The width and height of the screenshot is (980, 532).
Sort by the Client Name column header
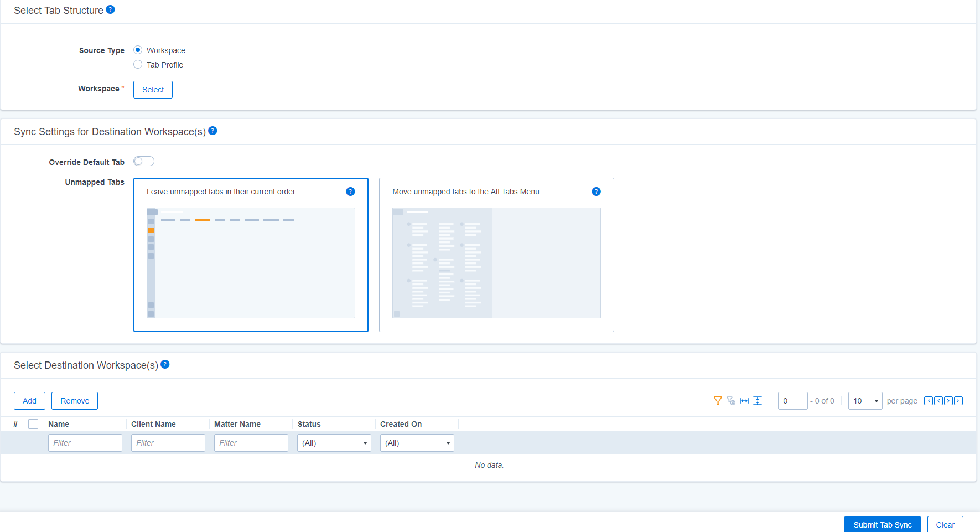point(153,424)
